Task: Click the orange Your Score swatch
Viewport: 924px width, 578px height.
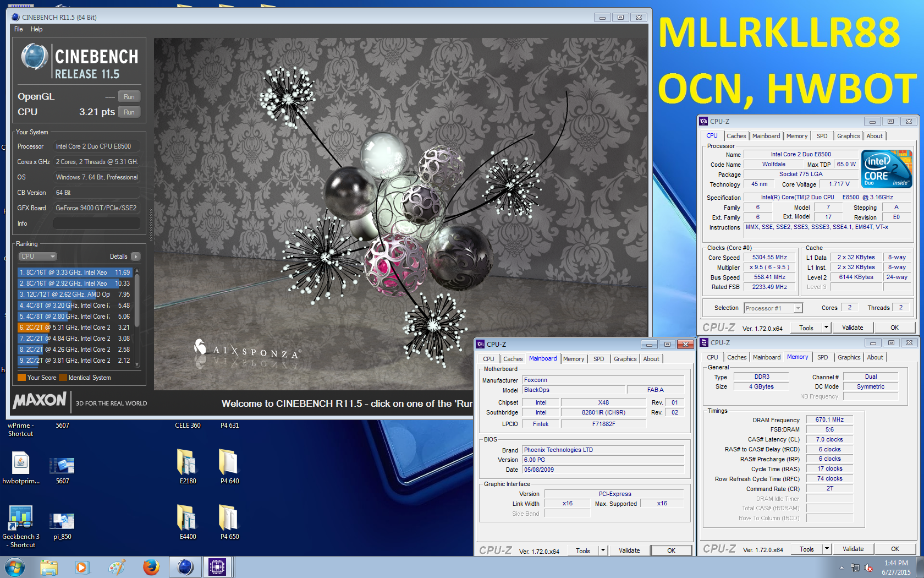Action: coord(21,378)
